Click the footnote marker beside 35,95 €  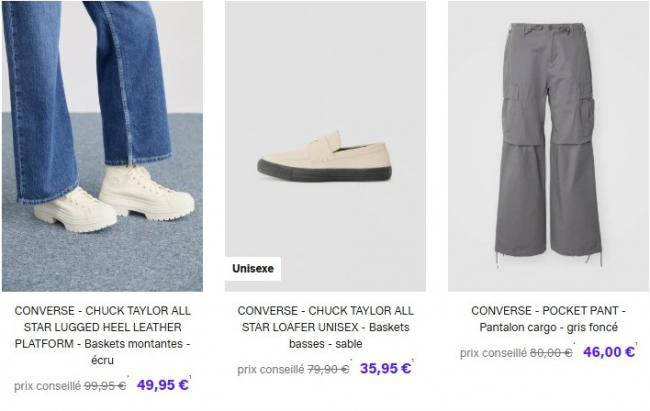413,360
